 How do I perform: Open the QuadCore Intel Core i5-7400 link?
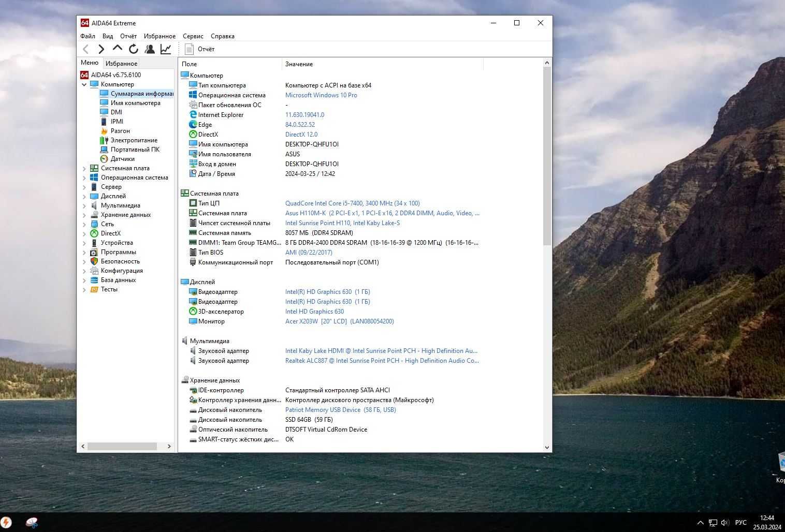pos(353,203)
